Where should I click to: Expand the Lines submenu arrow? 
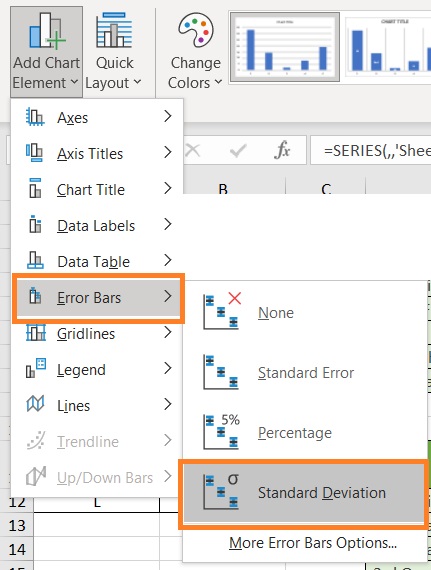click(168, 404)
